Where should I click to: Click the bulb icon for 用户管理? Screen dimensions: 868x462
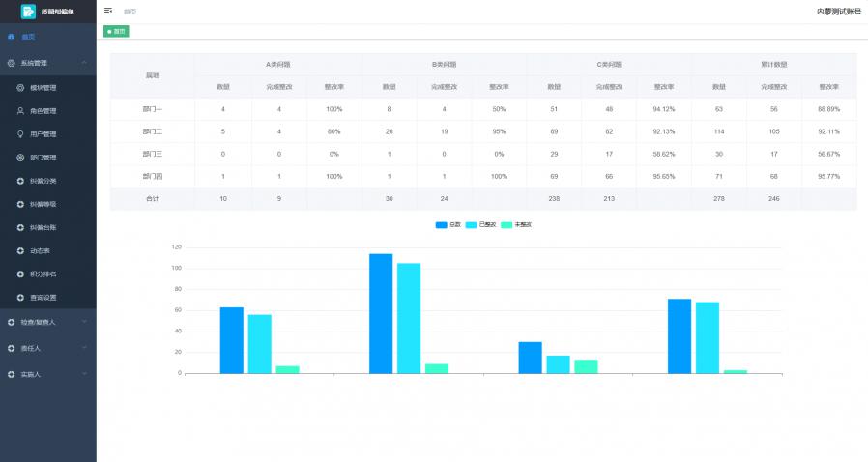20,134
